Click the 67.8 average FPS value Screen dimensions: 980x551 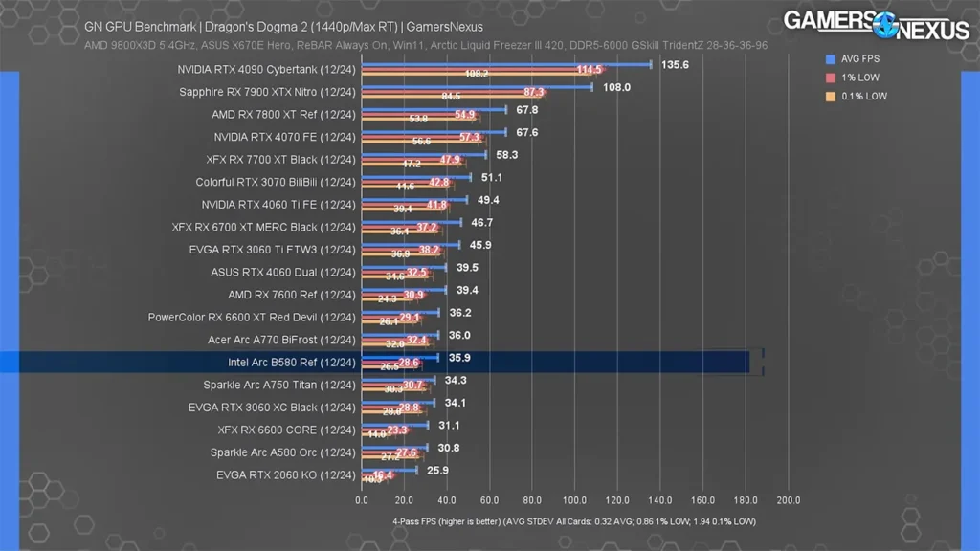(527, 110)
